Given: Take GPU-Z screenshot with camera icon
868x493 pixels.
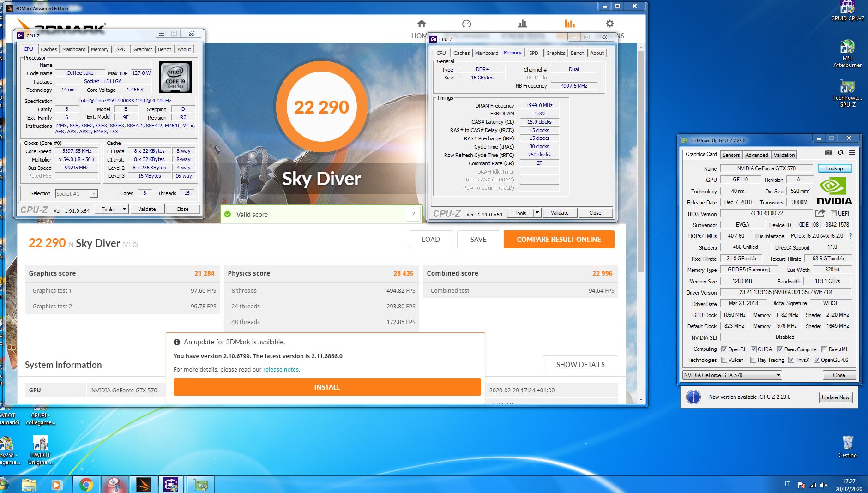Looking at the screenshot, I should [x=828, y=152].
